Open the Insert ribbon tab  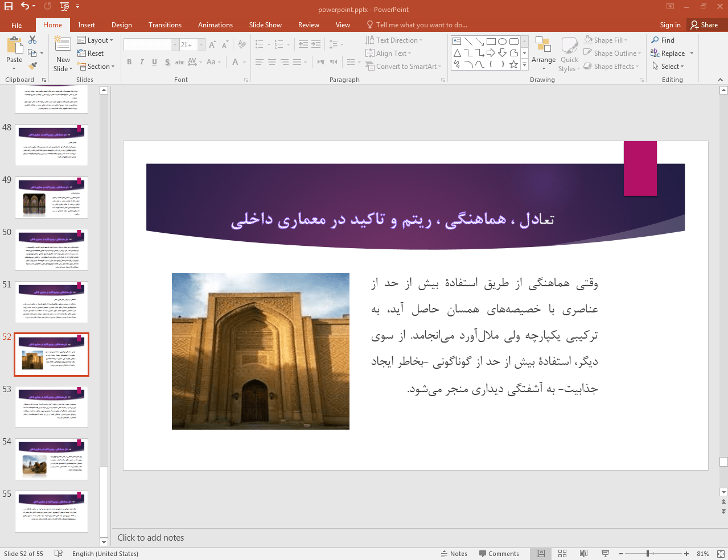[87, 25]
